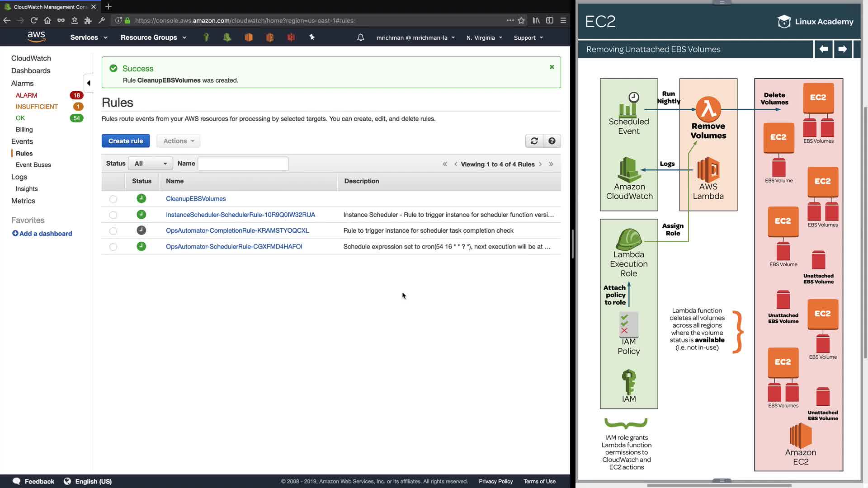
Task: Click the refresh rules list icon
Action: click(534, 141)
